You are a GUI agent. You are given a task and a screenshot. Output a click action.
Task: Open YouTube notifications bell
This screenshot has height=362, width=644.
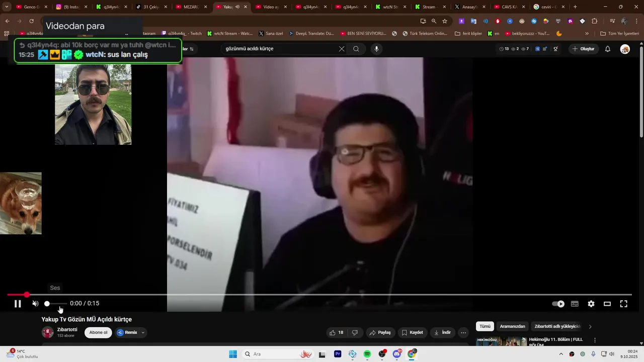coord(607,49)
